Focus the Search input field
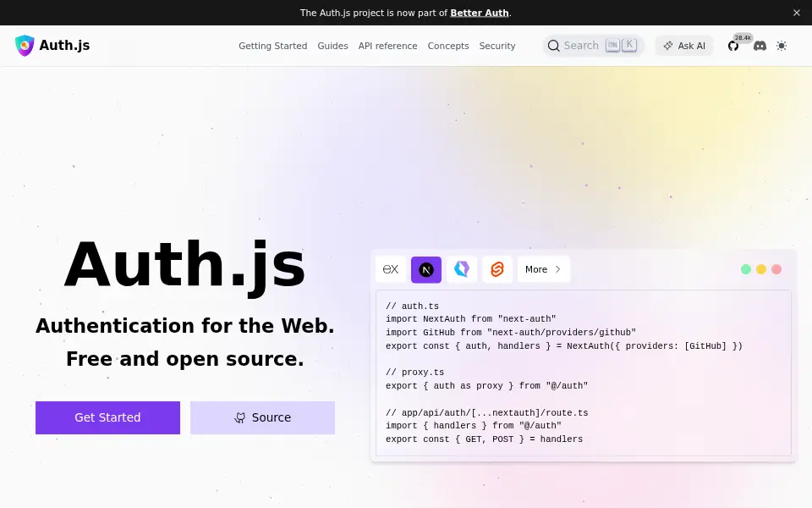 594,46
